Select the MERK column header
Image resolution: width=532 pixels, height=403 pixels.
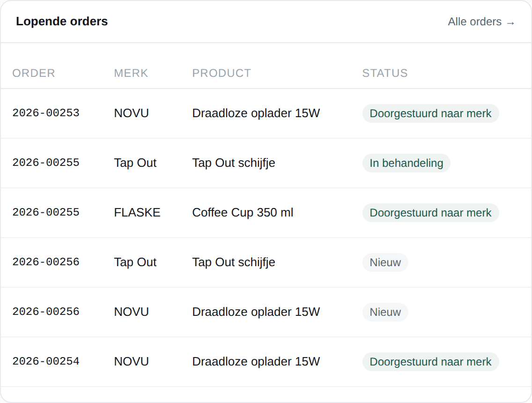coord(131,73)
